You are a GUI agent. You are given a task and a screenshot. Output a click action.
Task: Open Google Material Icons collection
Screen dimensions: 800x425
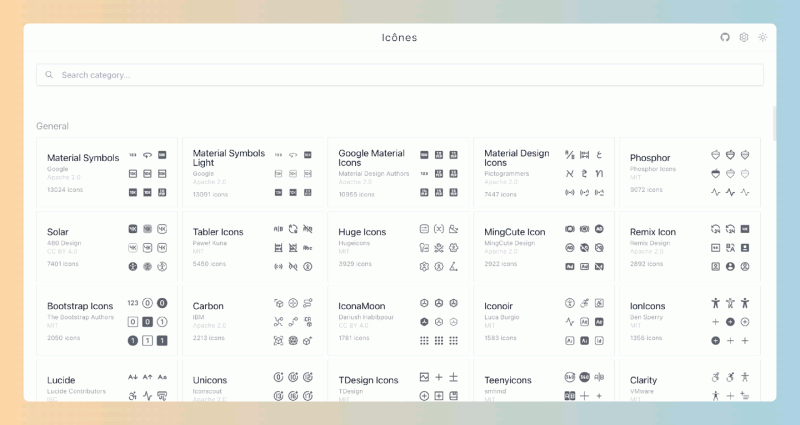(x=398, y=172)
